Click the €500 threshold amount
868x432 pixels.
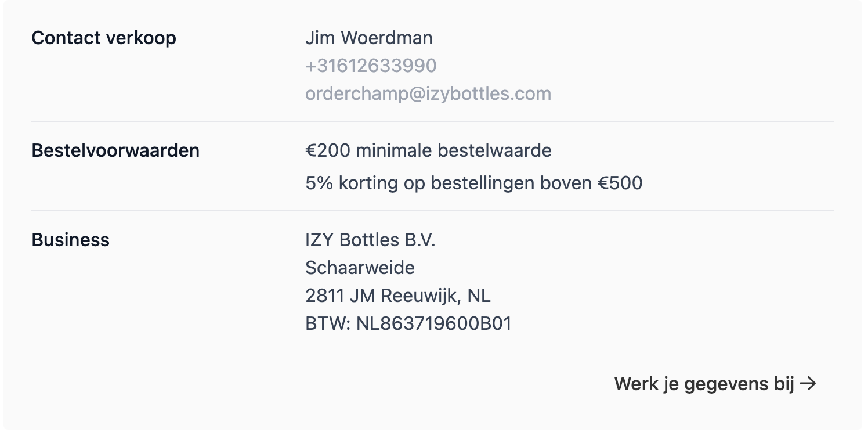tap(620, 183)
